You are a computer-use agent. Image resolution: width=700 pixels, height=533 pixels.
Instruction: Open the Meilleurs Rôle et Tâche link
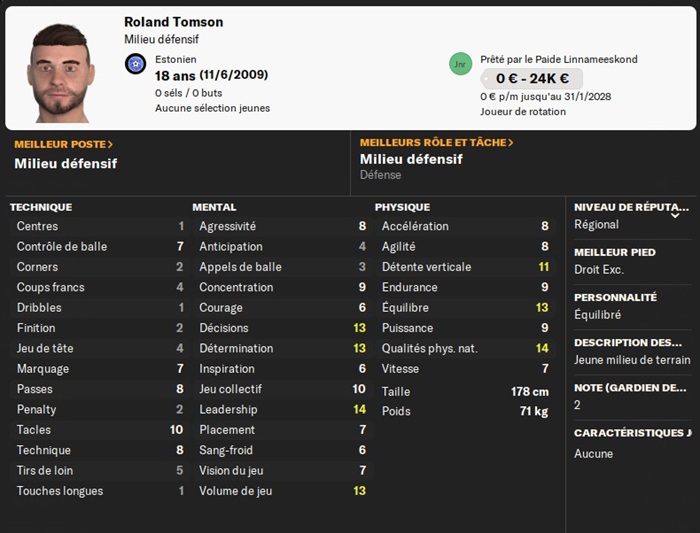(x=436, y=143)
